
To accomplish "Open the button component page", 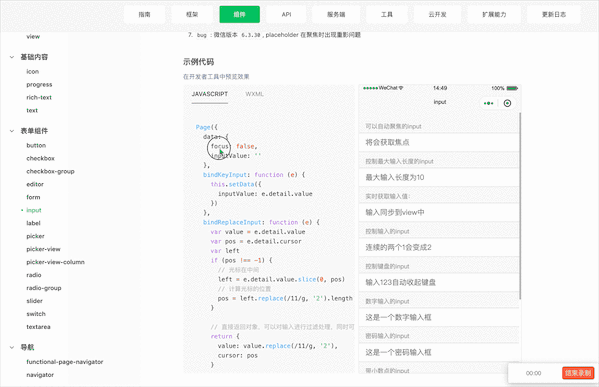I will point(36,146).
